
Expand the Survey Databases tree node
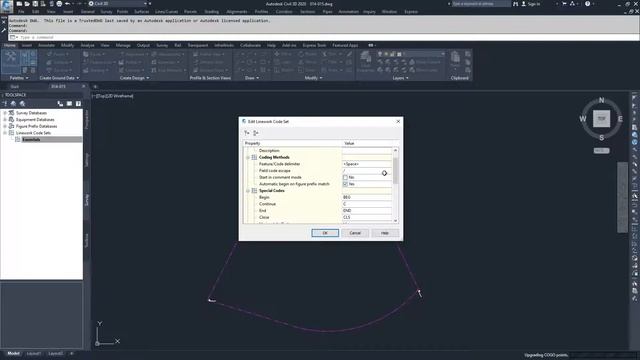click(5, 113)
